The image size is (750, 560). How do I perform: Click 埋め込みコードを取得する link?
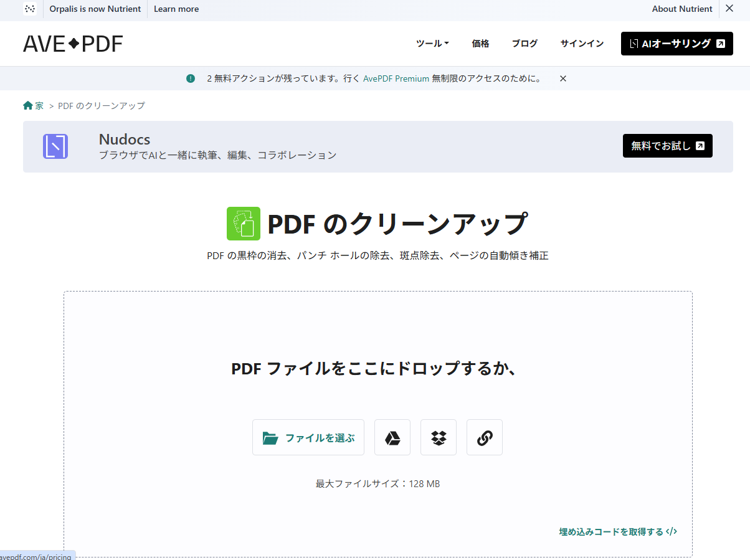point(618,532)
